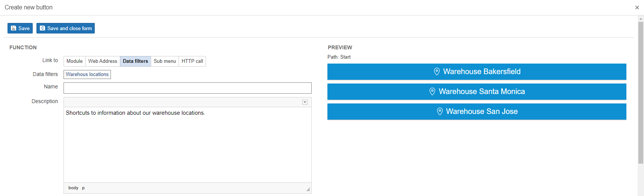644x196 pixels.
Task: Click Save and close form
Action: point(65,28)
